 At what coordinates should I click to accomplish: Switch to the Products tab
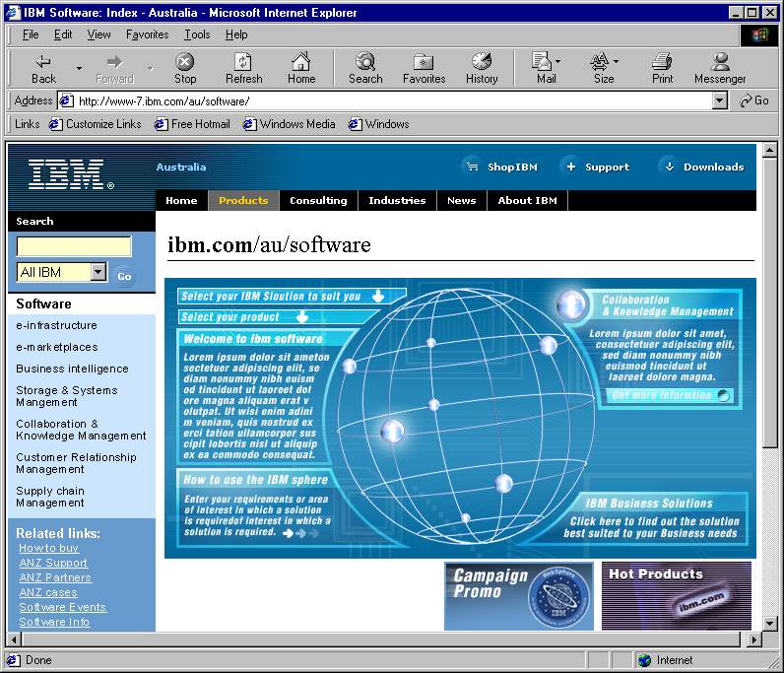(x=243, y=200)
